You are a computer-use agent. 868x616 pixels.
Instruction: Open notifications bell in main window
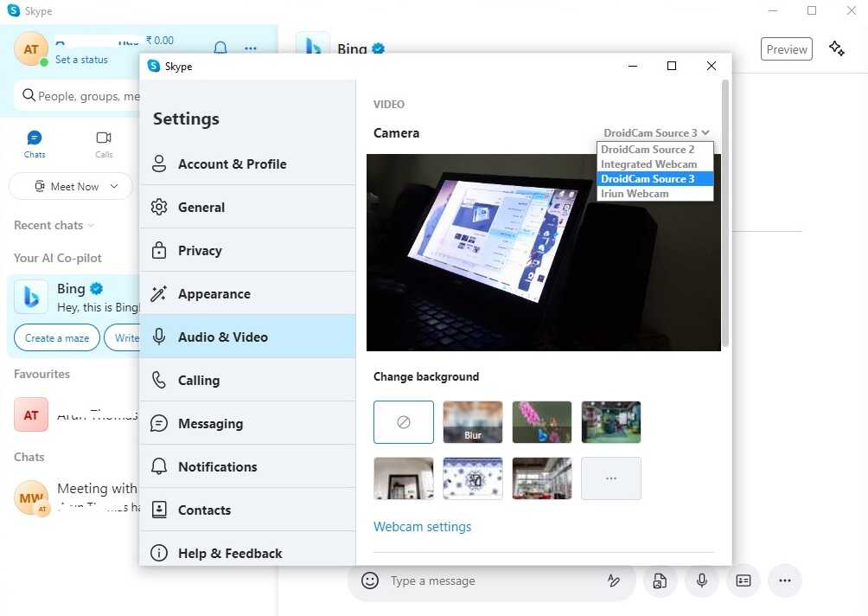tap(220, 48)
